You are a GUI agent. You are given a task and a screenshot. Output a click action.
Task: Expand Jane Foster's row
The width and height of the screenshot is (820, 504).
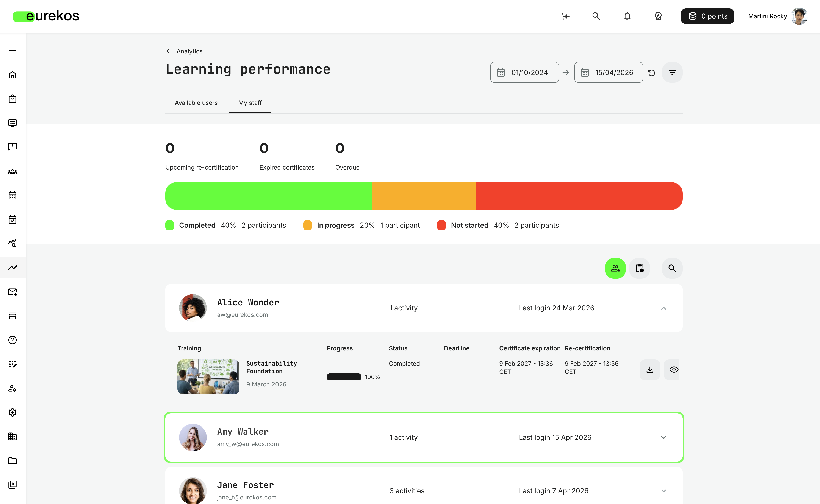click(x=664, y=491)
